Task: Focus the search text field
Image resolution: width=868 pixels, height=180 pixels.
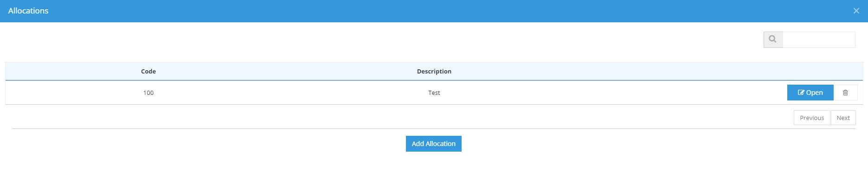Action: pos(819,40)
